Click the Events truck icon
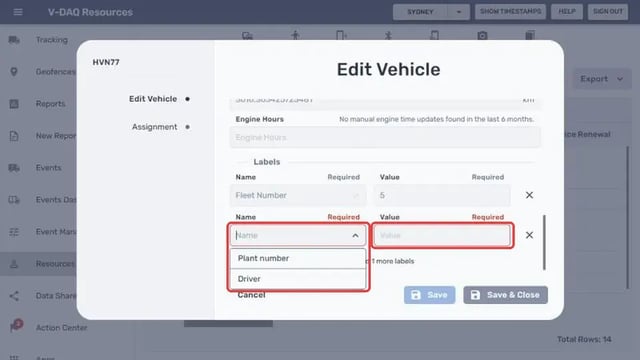The image size is (640, 360). (x=14, y=168)
